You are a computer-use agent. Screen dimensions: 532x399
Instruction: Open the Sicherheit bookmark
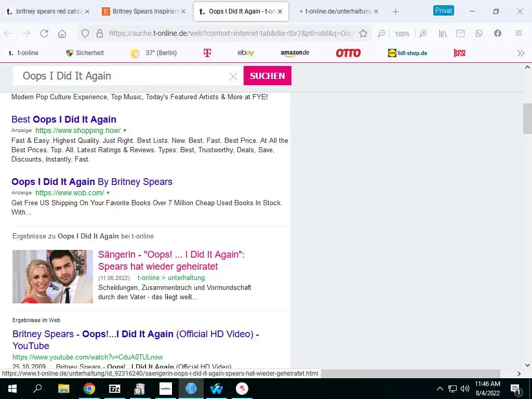[85, 53]
